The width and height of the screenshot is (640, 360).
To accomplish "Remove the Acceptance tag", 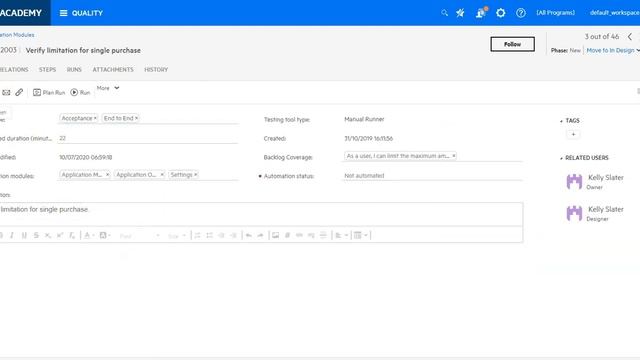I will click(95, 118).
